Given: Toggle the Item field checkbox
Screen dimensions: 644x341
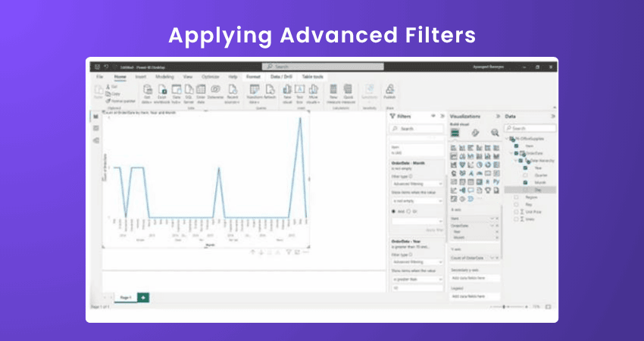Looking at the screenshot, I should tap(517, 145).
